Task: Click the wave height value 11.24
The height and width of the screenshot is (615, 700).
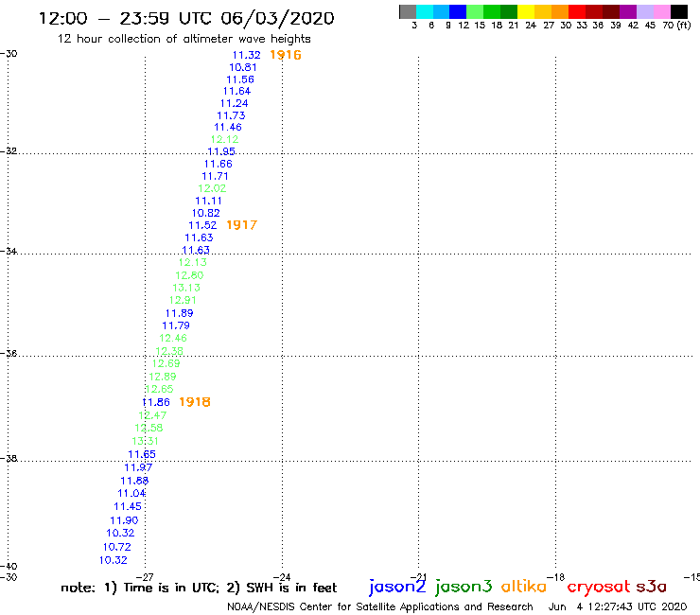Action: click(234, 103)
